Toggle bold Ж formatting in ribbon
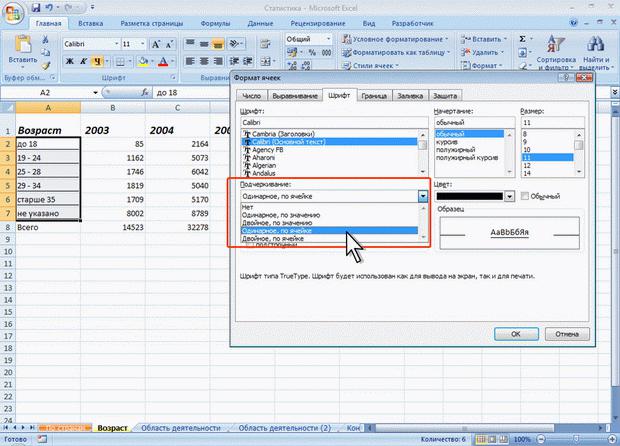Image resolution: width=620 pixels, height=446 pixels. [70, 61]
